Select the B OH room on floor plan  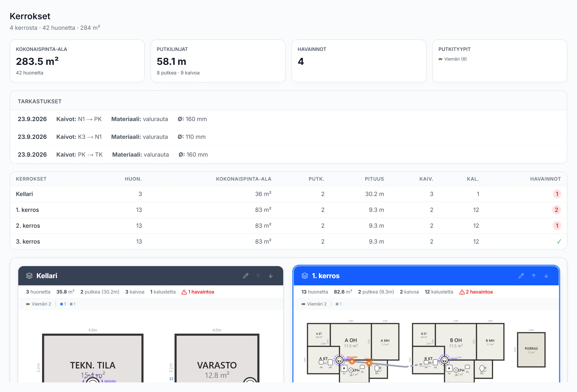[x=456, y=341]
